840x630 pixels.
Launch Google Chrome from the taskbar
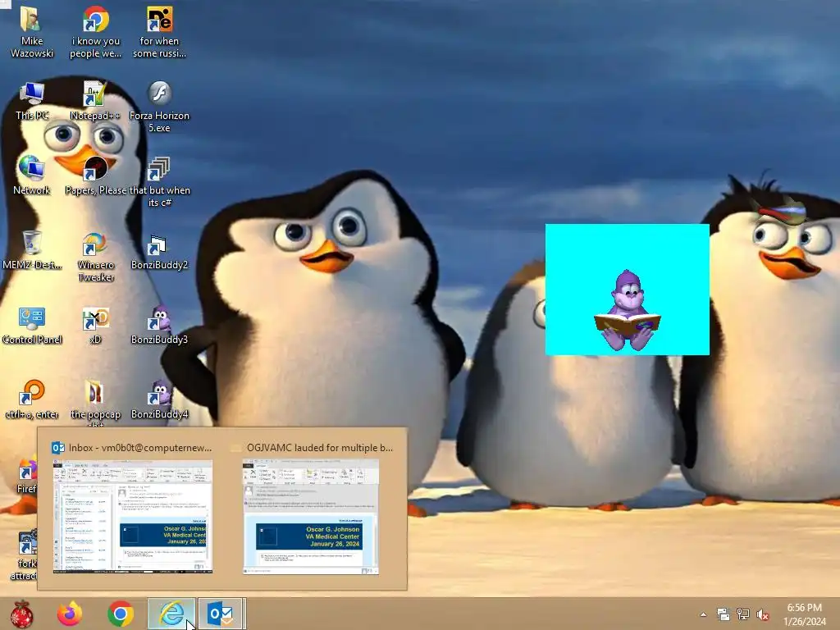click(x=121, y=614)
